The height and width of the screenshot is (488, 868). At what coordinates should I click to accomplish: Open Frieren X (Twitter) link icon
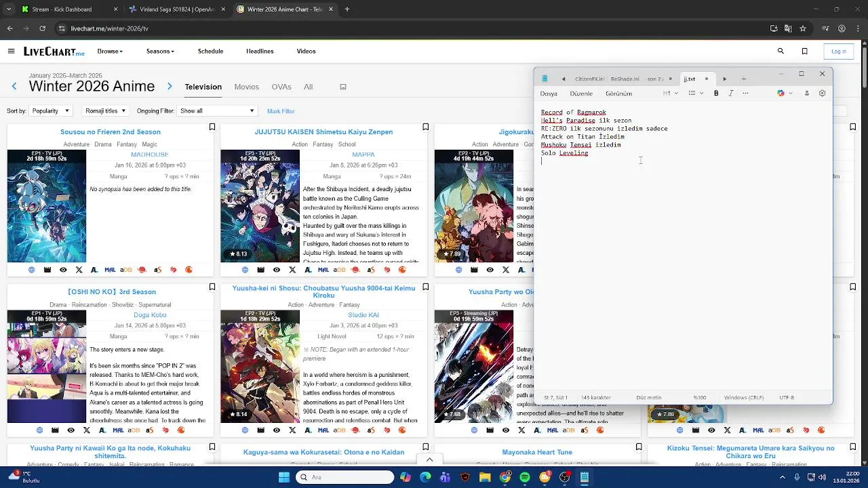(79, 270)
